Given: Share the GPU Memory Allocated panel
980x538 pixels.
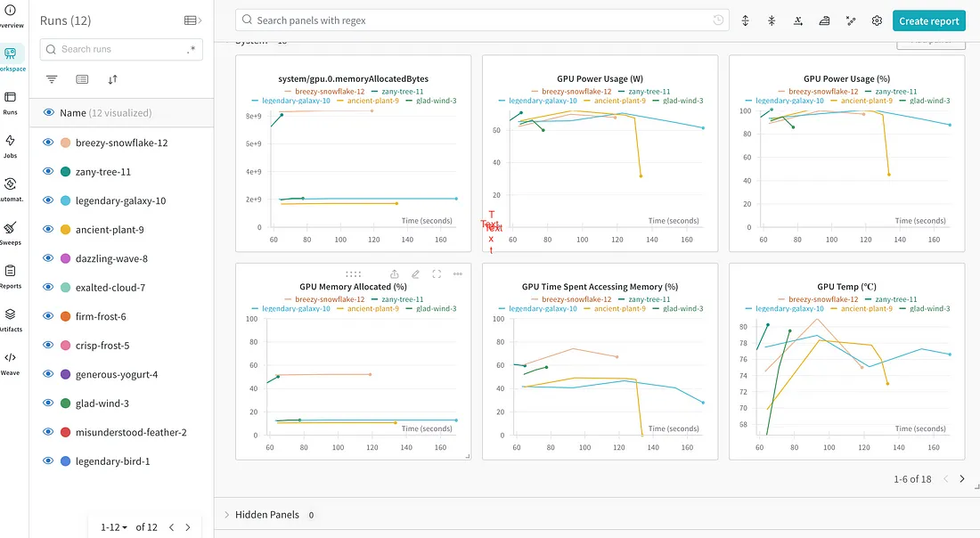Looking at the screenshot, I should pyautogui.click(x=395, y=274).
